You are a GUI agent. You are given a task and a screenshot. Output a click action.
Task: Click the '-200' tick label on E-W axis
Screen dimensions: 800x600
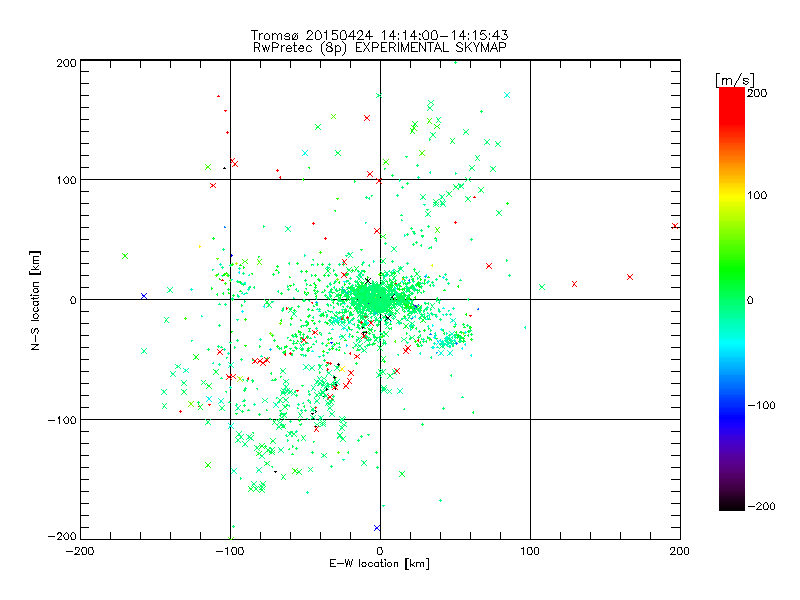tap(80, 551)
